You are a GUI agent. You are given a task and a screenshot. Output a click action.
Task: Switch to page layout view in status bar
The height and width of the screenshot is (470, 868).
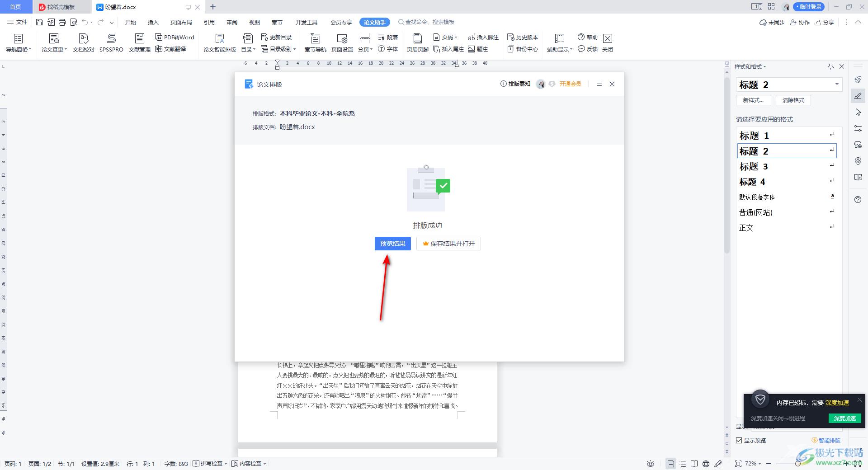[x=671, y=464]
